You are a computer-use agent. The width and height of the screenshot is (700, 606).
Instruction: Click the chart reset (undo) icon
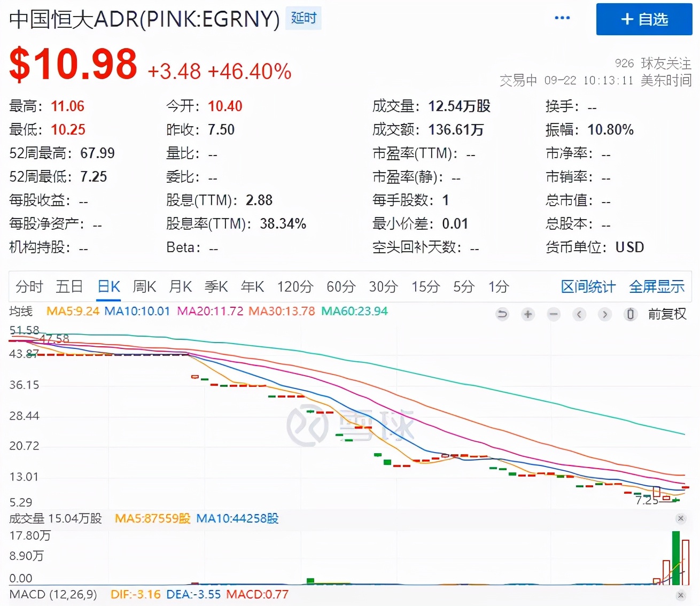click(502, 314)
